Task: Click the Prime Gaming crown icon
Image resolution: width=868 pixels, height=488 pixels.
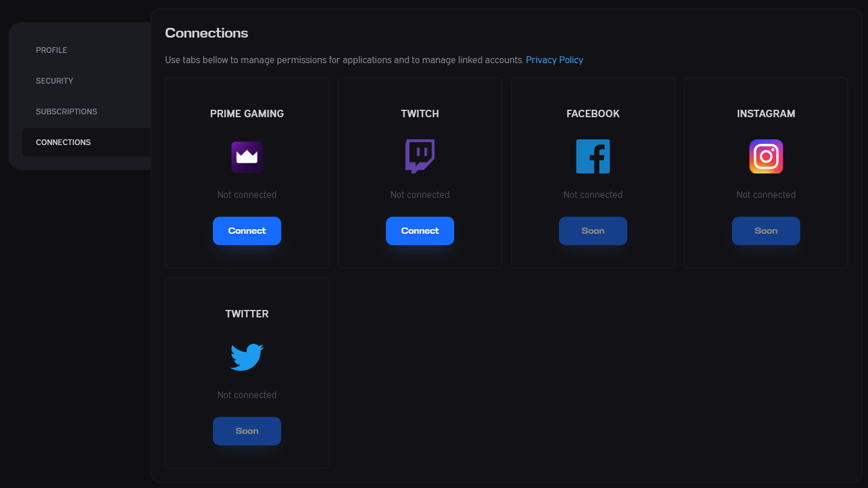Action: (x=247, y=157)
